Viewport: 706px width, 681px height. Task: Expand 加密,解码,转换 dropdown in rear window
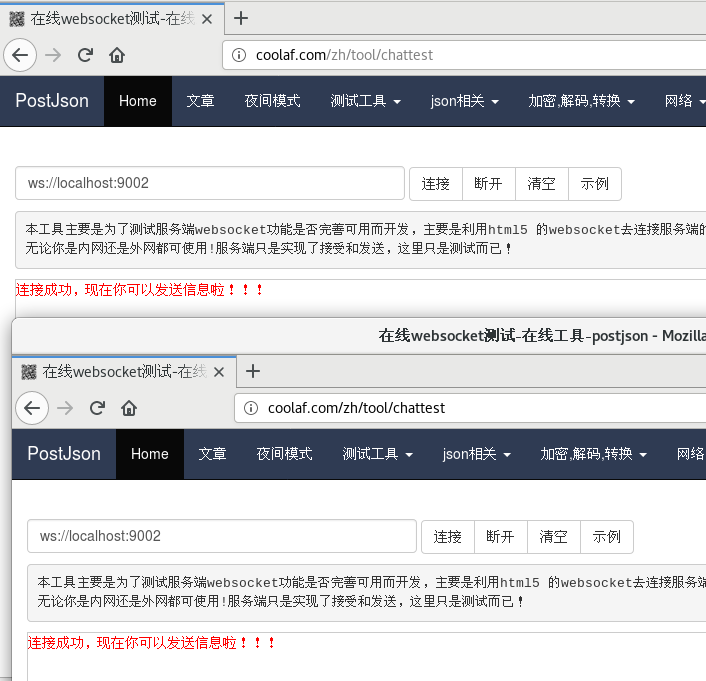coord(581,101)
